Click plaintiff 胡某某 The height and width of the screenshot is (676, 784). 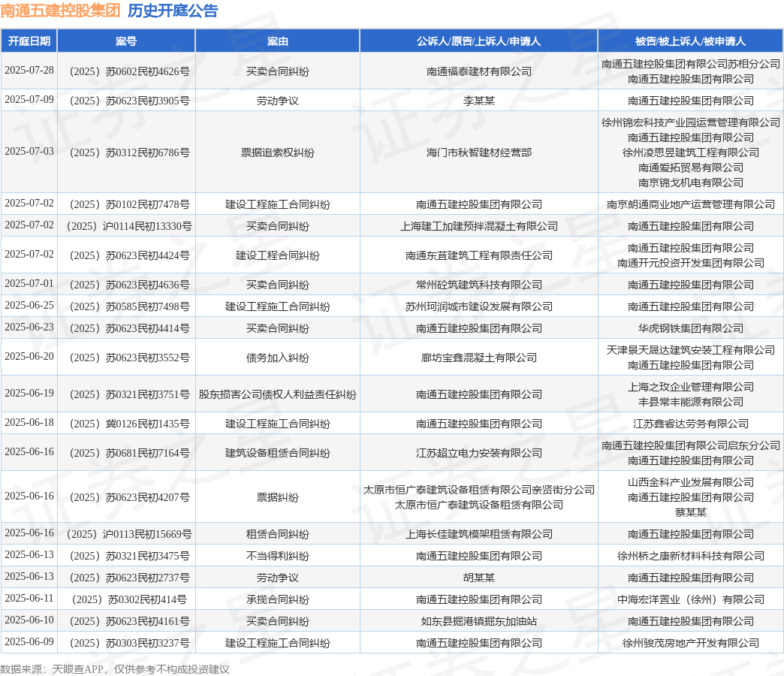(479, 578)
